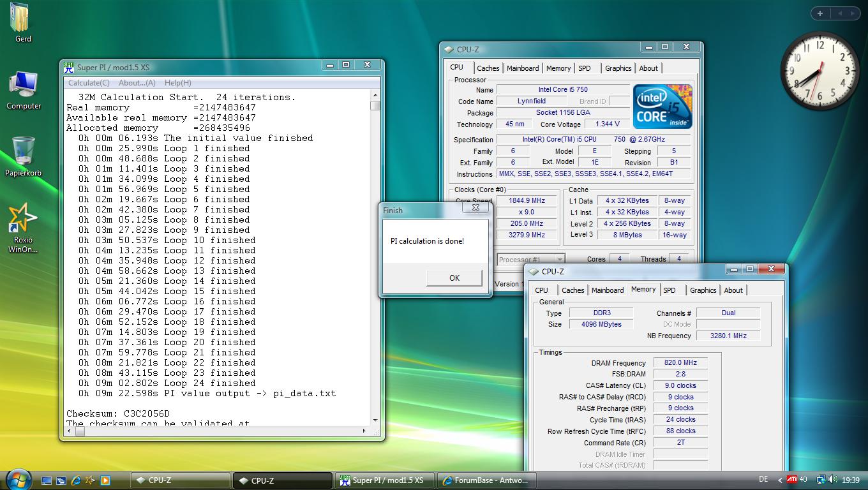Viewport: 868px width, 490px height.
Task: Open ATI tray icon
Action: point(792,480)
